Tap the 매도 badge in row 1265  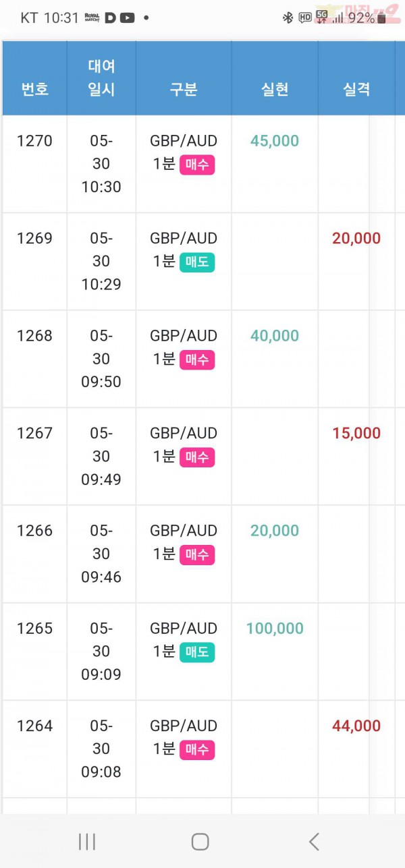(x=197, y=652)
